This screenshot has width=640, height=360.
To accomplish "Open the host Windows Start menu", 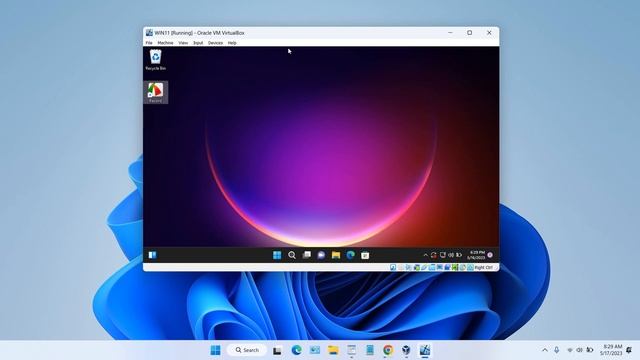I will [216, 350].
